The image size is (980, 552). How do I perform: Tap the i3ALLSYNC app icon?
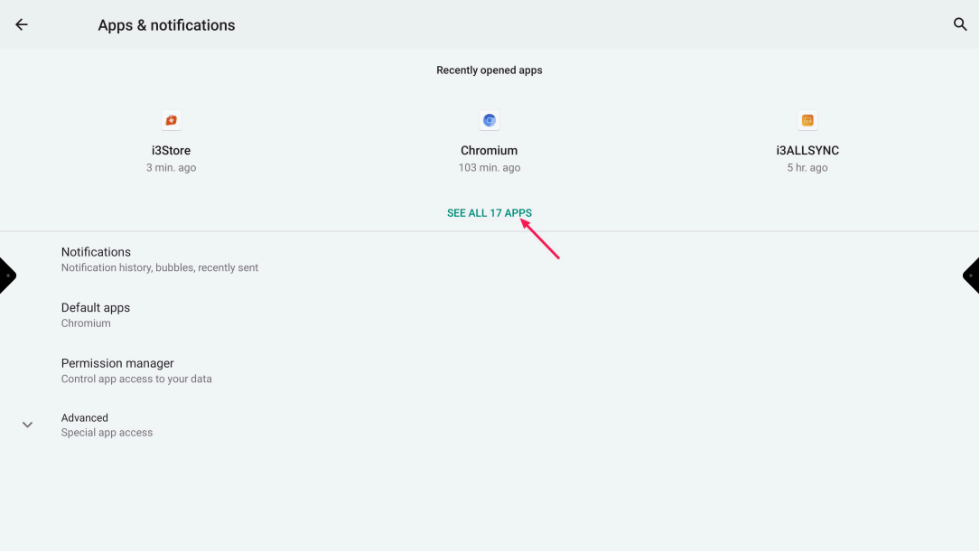807,120
